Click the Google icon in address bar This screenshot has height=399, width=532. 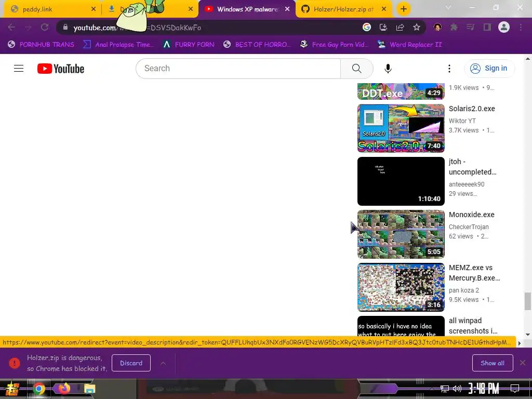click(x=367, y=28)
